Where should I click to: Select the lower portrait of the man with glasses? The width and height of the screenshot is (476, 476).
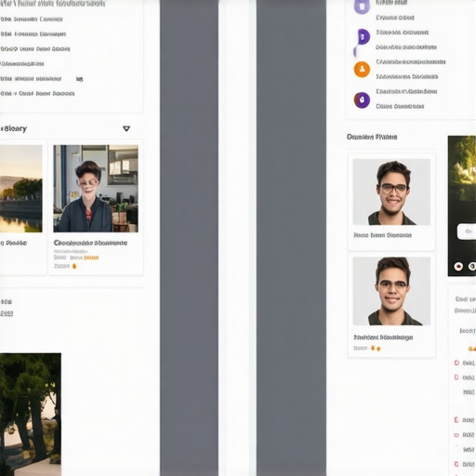click(391, 291)
